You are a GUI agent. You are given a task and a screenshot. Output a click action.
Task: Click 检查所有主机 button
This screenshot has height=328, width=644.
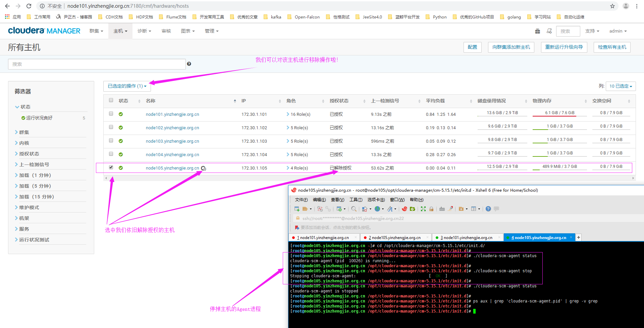612,47
